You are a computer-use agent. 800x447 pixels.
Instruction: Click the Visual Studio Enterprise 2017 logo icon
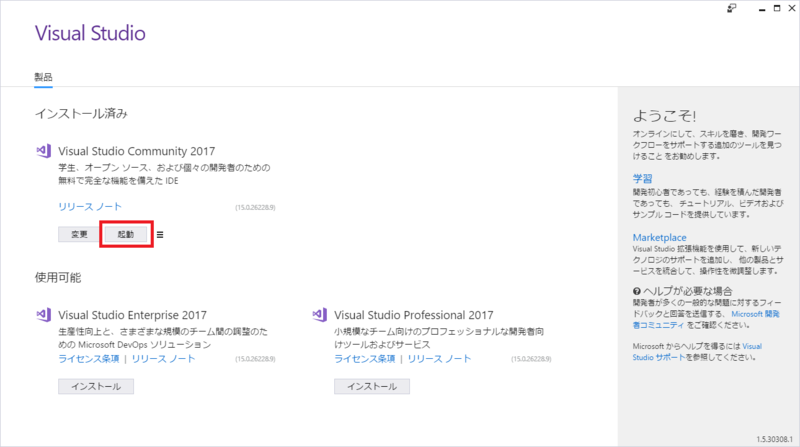tap(43, 314)
